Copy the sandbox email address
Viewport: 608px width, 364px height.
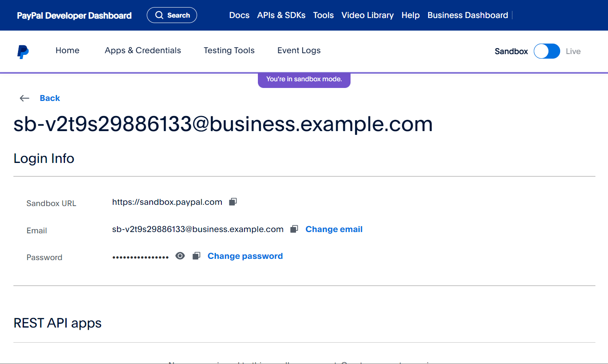coord(294,229)
